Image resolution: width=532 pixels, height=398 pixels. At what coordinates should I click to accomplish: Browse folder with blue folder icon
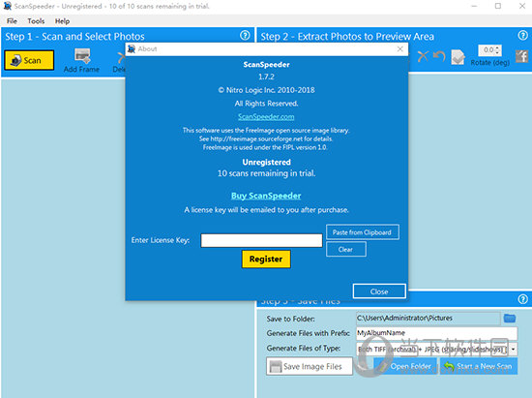(510, 319)
